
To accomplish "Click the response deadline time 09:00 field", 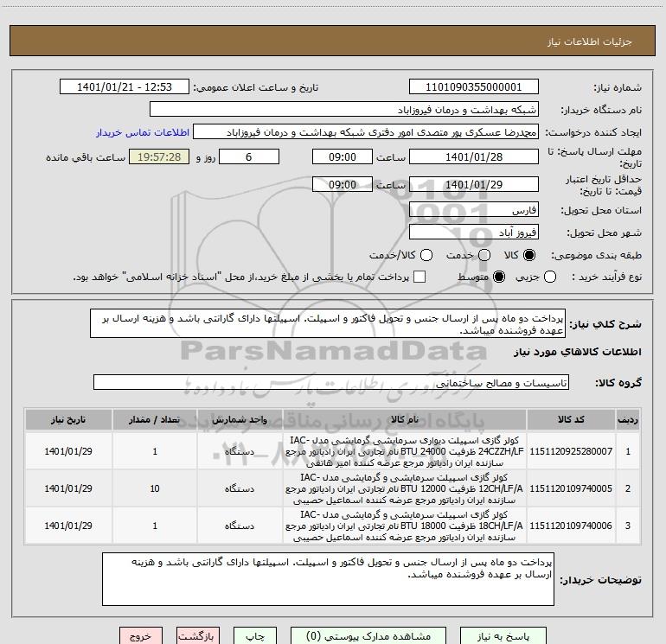I will click(343, 157).
